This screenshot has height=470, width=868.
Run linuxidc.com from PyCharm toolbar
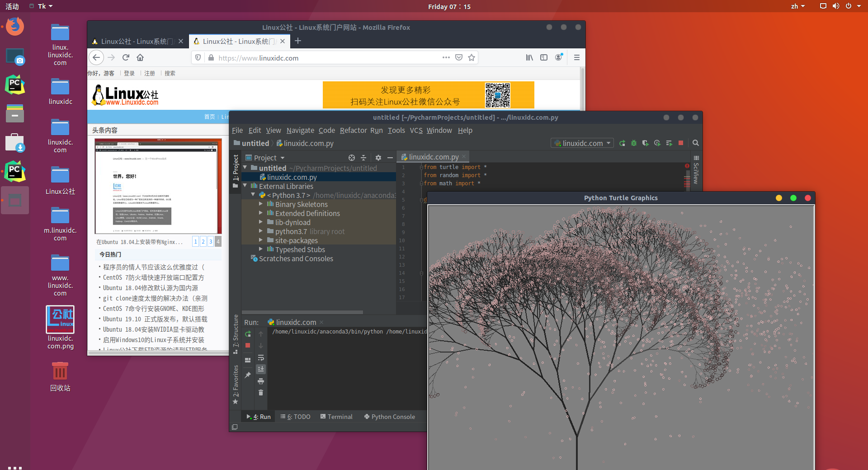click(x=622, y=143)
